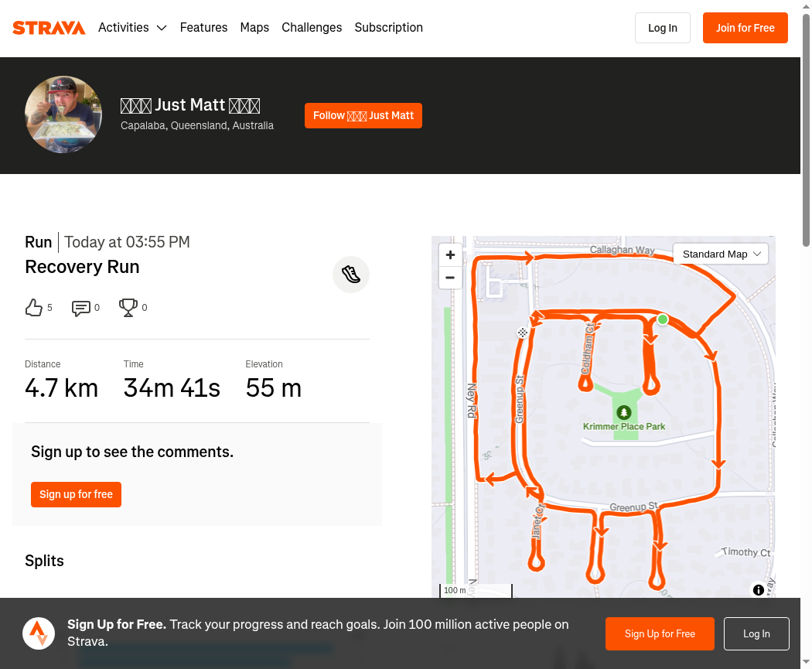Open the Challenges menu item
Image resolution: width=812 pixels, height=669 pixels.
tap(312, 27)
